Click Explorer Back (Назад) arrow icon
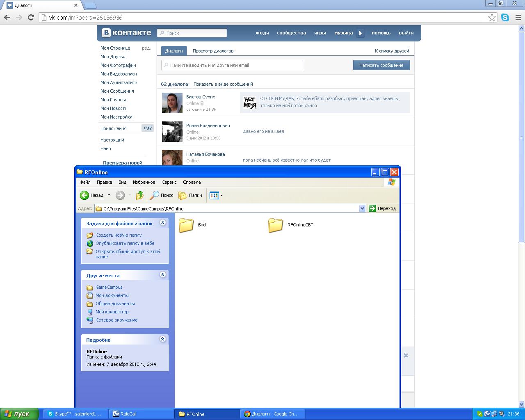The width and height of the screenshot is (525, 420). tap(84, 195)
